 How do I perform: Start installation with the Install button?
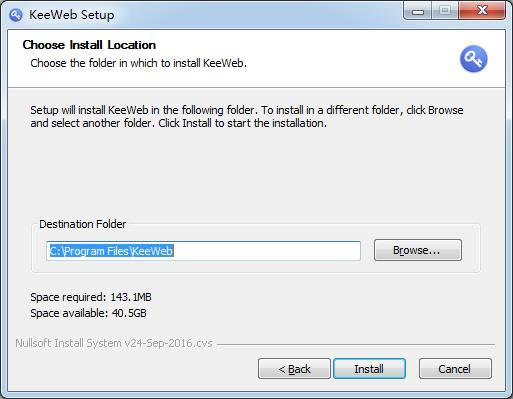click(x=369, y=369)
